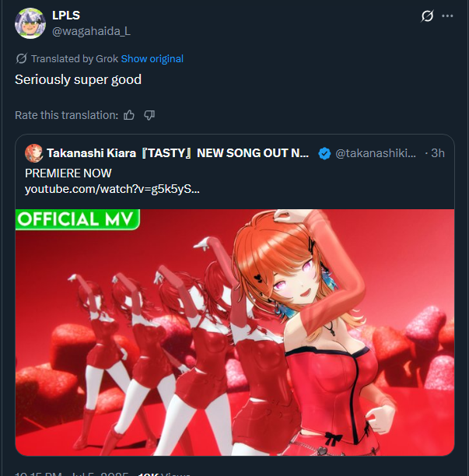Click the @wagahaida_L handle

[x=91, y=30]
